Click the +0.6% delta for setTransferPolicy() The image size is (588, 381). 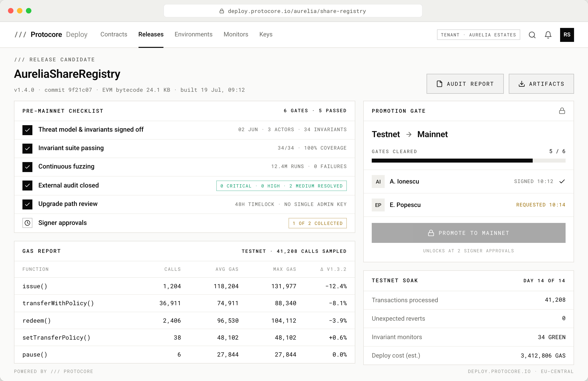point(338,338)
